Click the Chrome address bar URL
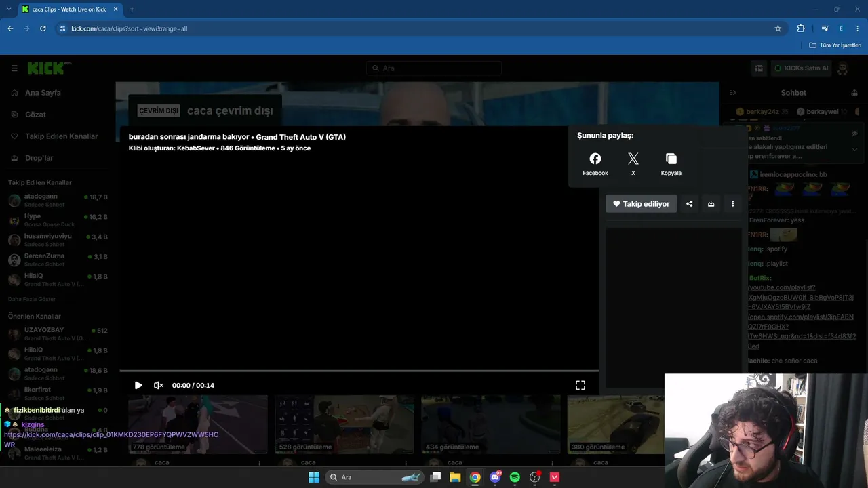The height and width of the screenshot is (488, 868). point(129,28)
